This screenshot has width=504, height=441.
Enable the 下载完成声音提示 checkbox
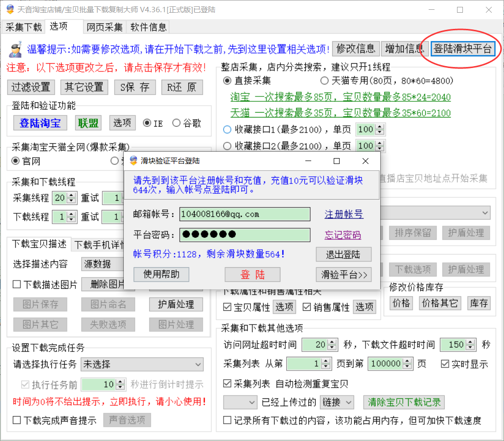pos(17,420)
